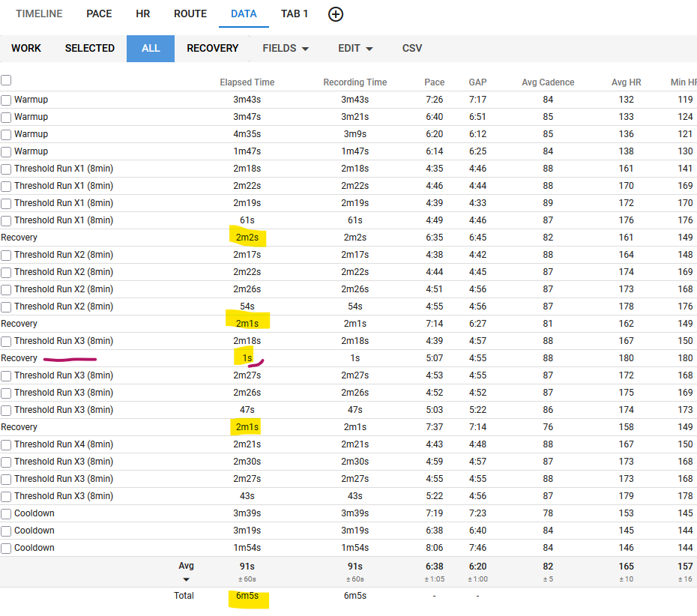Open the FIELDS dropdown menu
The width and height of the screenshot is (697, 616).
[x=286, y=48]
